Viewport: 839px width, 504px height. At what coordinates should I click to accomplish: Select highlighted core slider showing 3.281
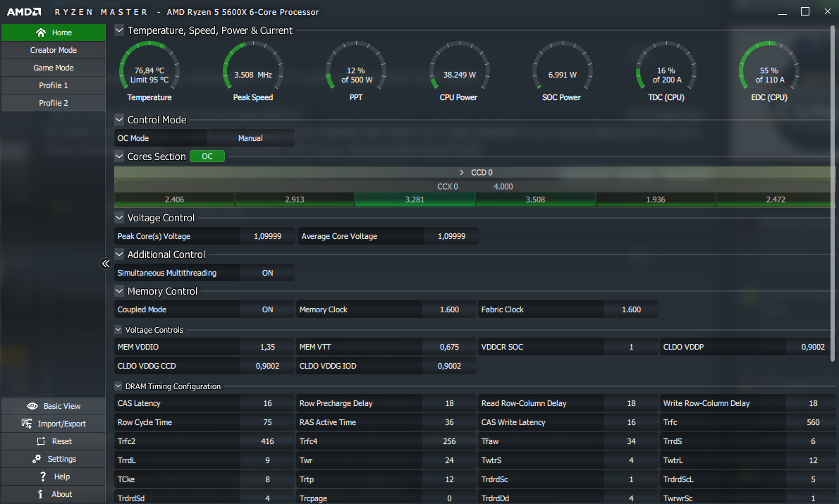tap(415, 199)
